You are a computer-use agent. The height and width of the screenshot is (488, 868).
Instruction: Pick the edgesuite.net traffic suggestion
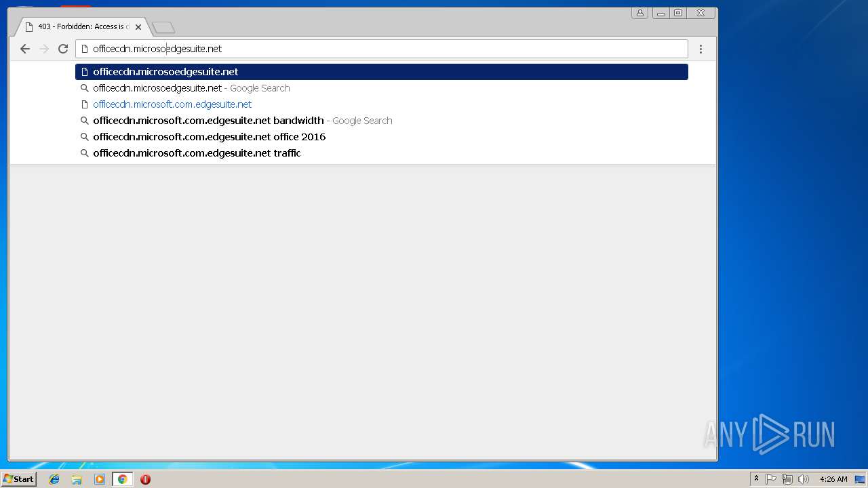[382, 153]
